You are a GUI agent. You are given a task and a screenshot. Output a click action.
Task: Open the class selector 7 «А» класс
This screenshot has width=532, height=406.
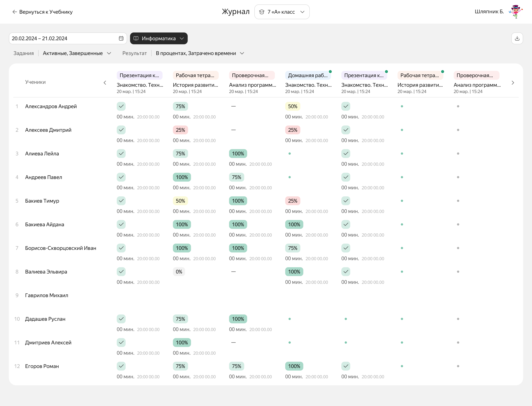(x=282, y=12)
